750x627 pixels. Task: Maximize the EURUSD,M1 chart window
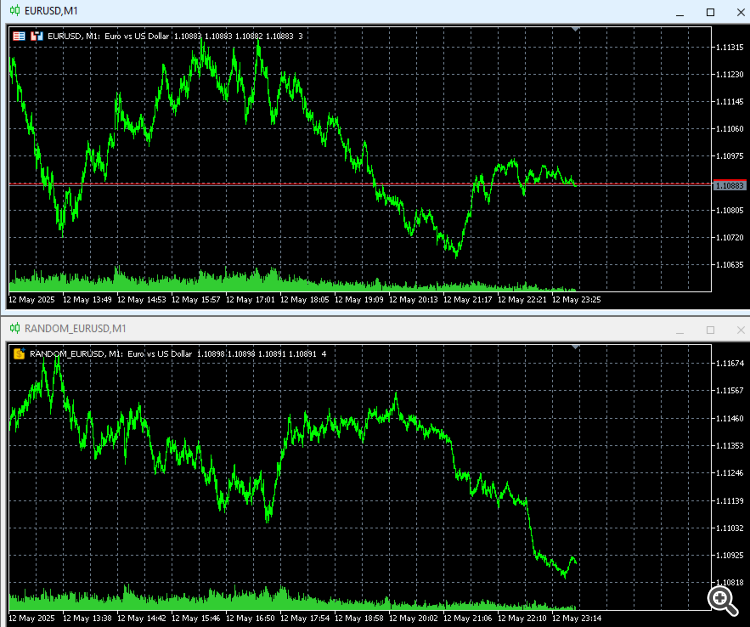[x=710, y=12]
